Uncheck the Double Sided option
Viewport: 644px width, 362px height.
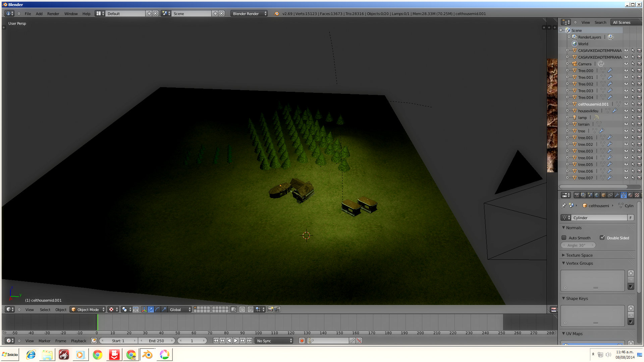pos(602,238)
